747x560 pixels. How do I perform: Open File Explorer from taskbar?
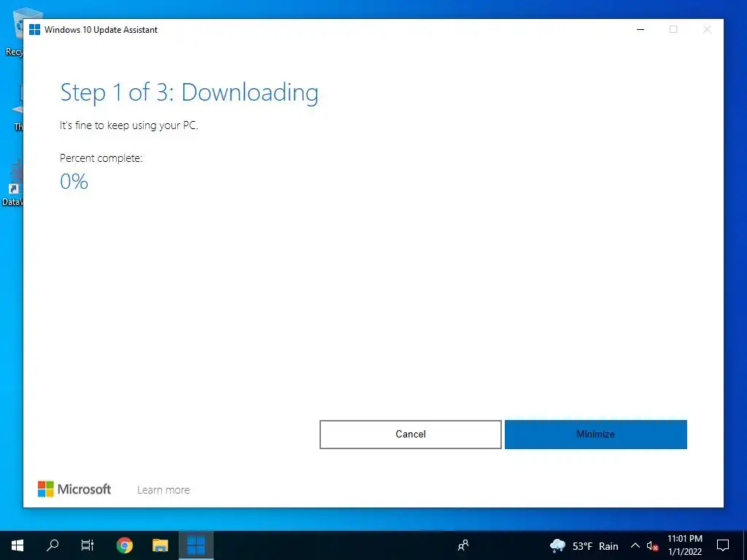point(160,545)
